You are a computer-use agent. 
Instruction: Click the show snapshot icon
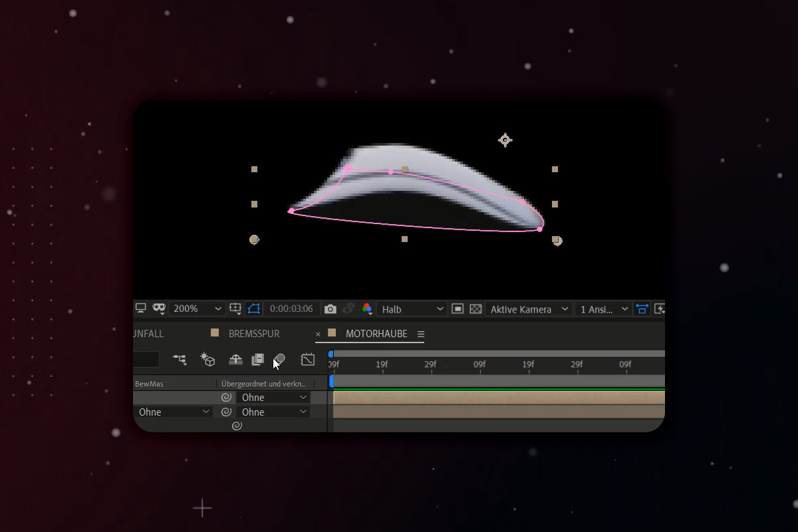pyautogui.click(x=348, y=309)
